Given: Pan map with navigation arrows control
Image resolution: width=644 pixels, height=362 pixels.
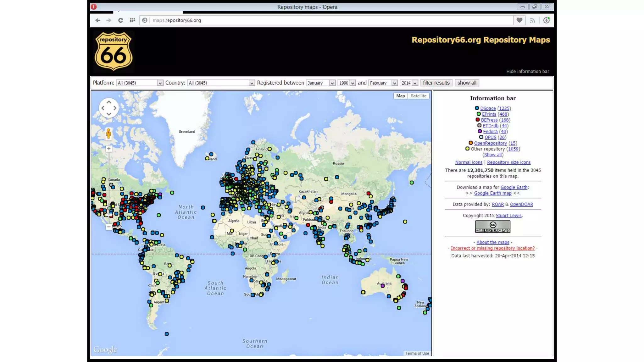Looking at the screenshot, I should [x=109, y=108].
